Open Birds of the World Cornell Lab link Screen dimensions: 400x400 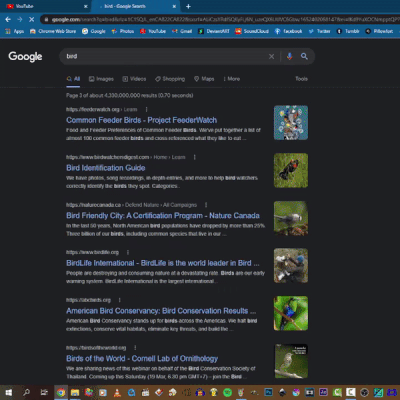tap(142, 359)
